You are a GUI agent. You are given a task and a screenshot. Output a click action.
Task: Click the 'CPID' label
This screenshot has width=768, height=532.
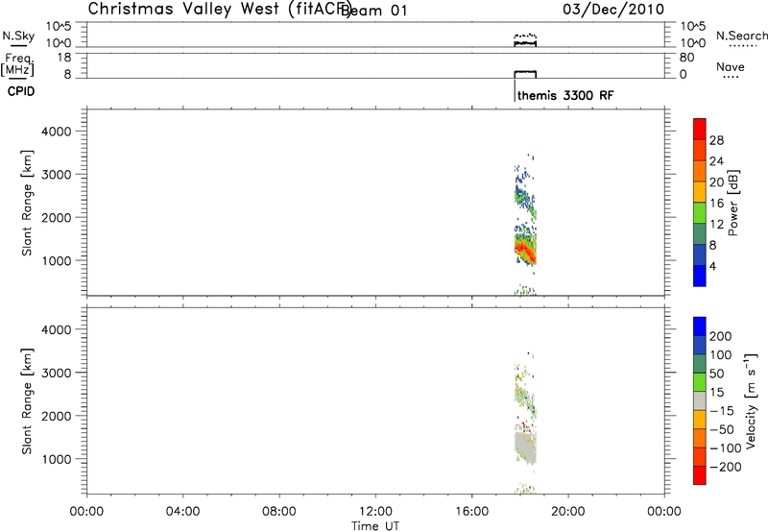tap(21, 91)
